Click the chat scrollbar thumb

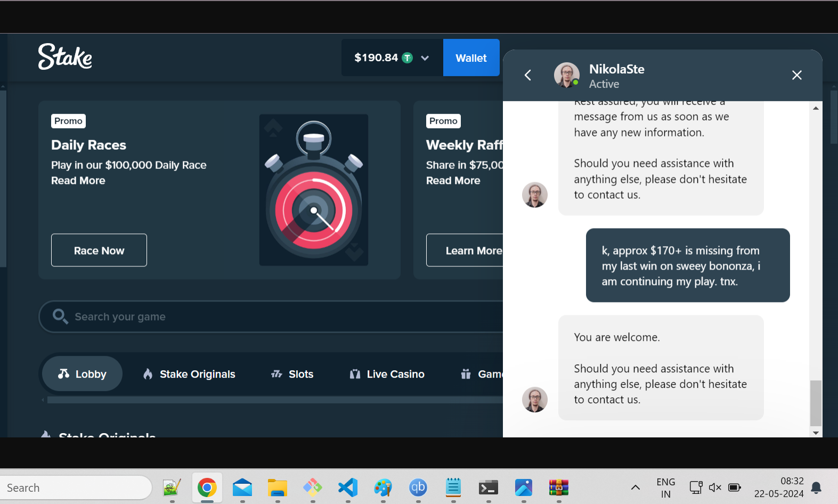[816, 403]
